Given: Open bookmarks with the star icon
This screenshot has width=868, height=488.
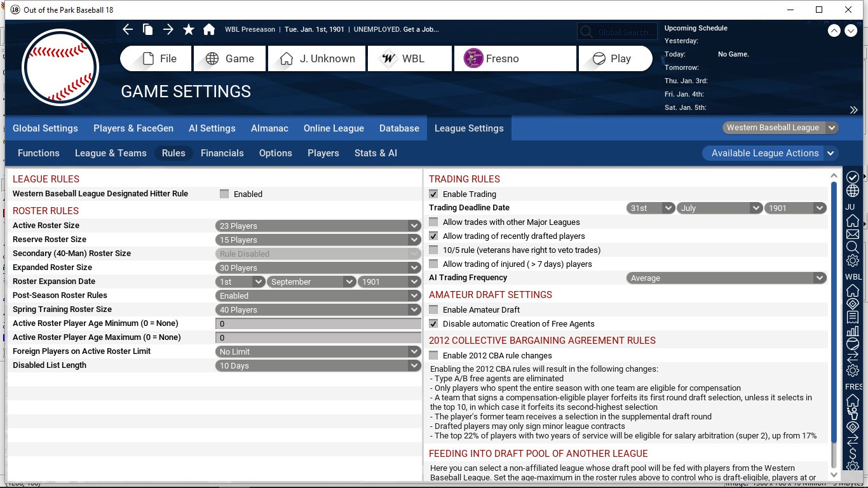Looking at the screenshot, I should point(189,29).
